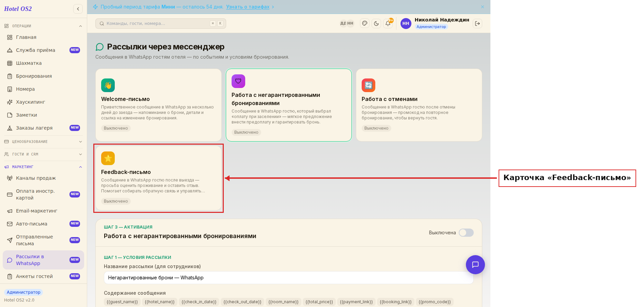Click the НН user avatar
This screenshot has height=307, width=644.
coord(406,24)
